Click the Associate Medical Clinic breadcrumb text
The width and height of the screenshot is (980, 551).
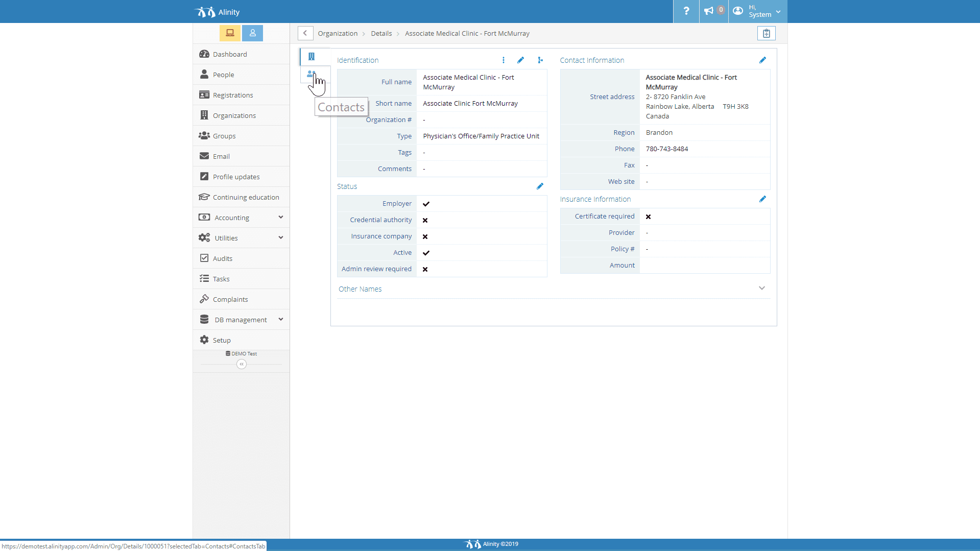tap(467, 34)
